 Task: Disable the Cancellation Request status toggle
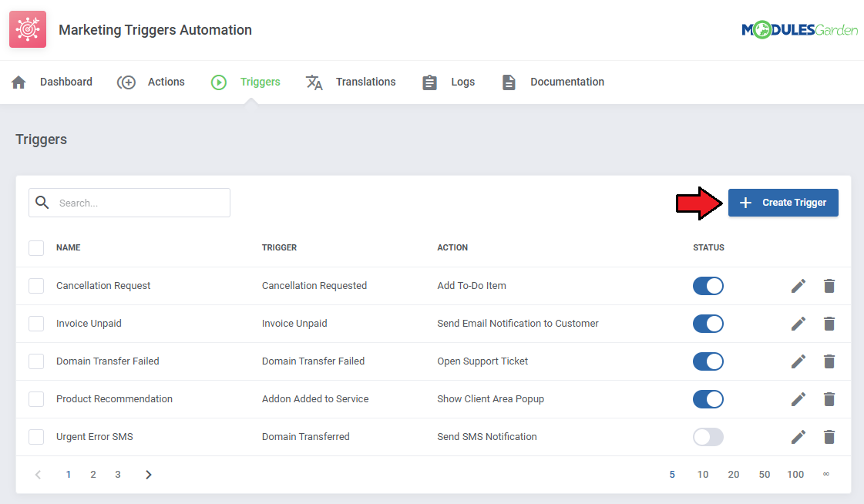coord(708,286)
